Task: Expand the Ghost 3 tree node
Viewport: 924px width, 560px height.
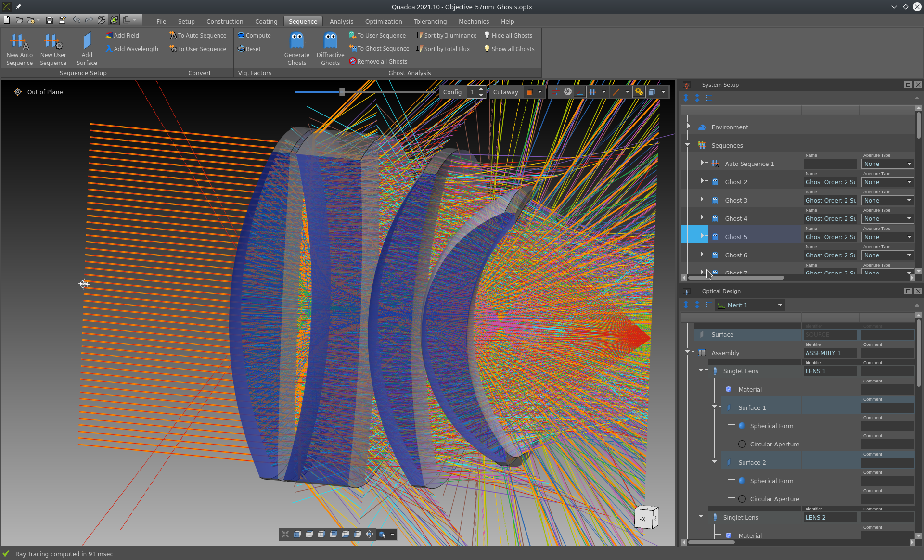Action: [702, 199]
